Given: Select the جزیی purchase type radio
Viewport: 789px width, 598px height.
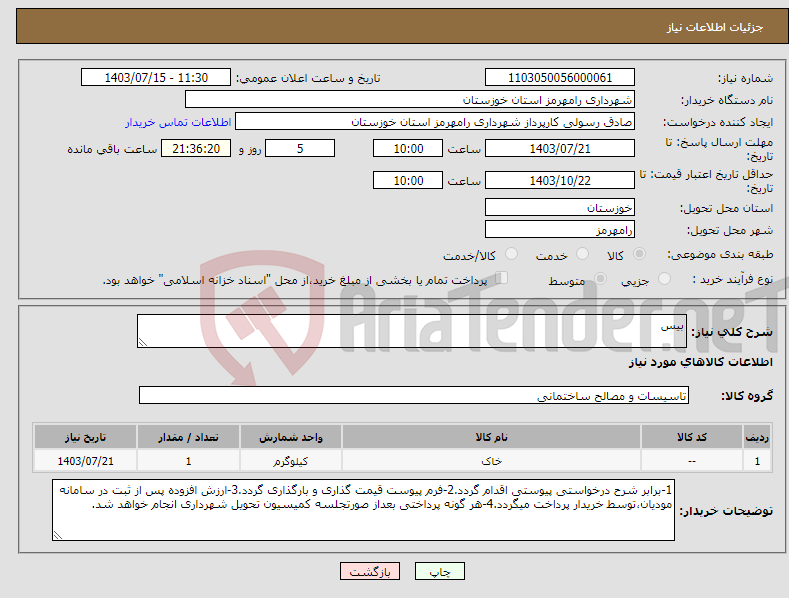Looking at the screenshot, I should click(664, 278).
